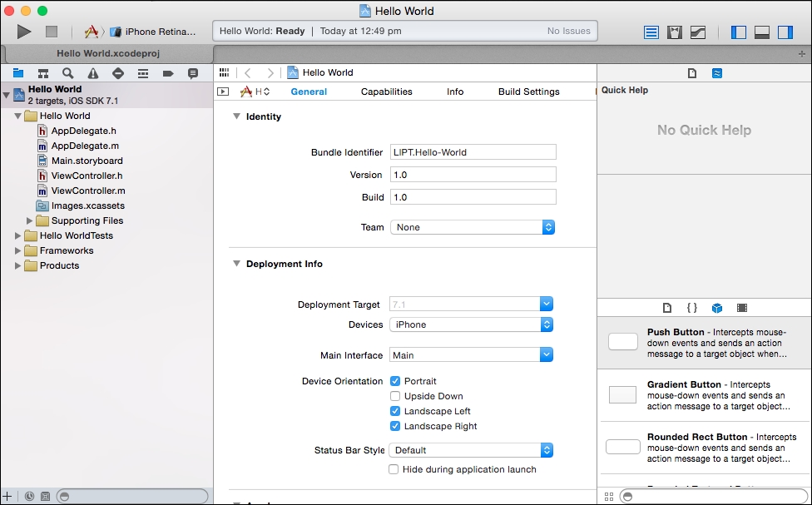Run the Hello World app
Image resolution: width=812 pixels, height=505 pixels.
click(x=23, y=32)
